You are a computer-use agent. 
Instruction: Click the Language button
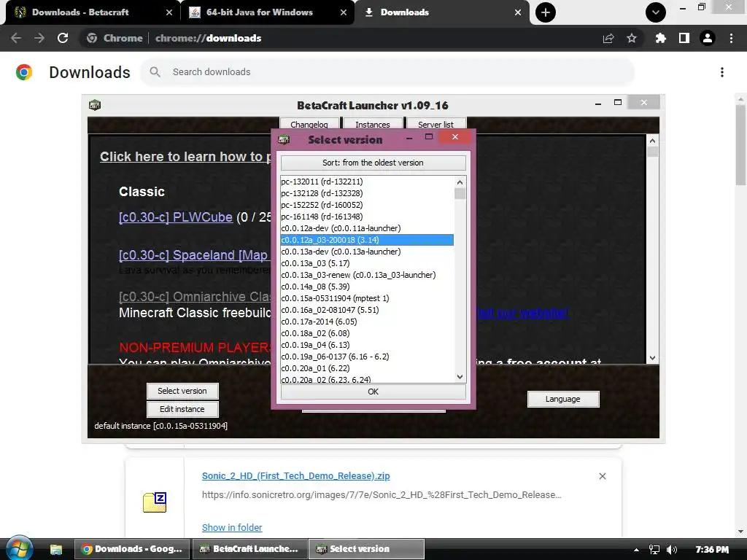click(x=563, y=399)
